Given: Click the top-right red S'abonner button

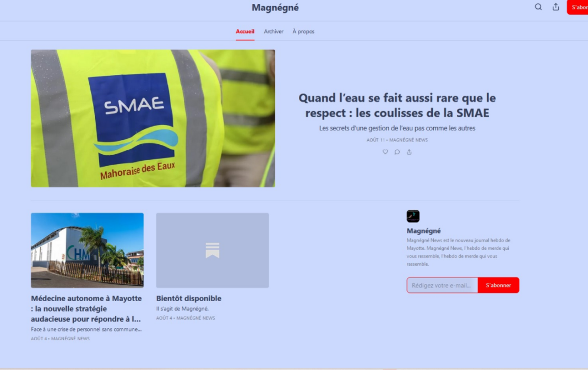Looking at the screenshot, I should click(x=578, y=7).
